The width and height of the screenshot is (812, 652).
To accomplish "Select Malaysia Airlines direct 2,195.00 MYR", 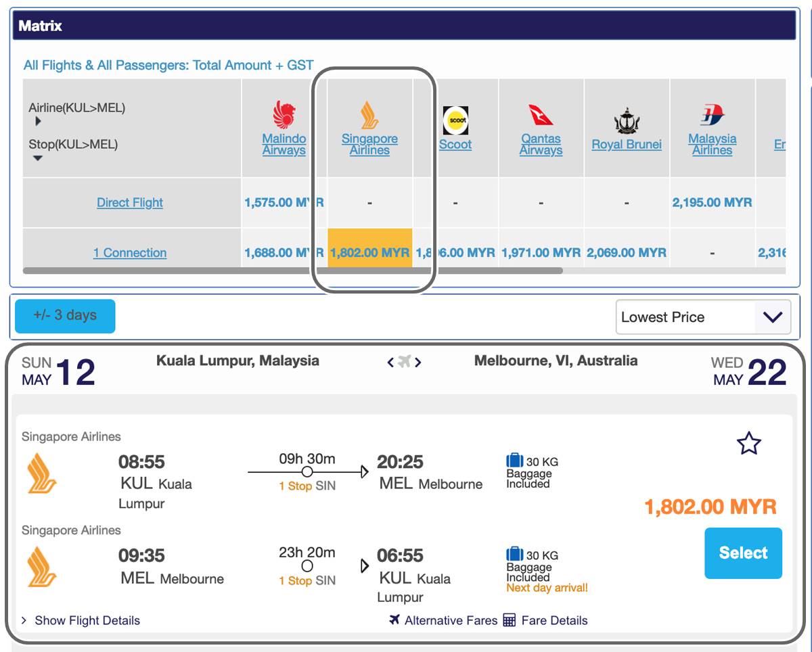I will (712, 202).
